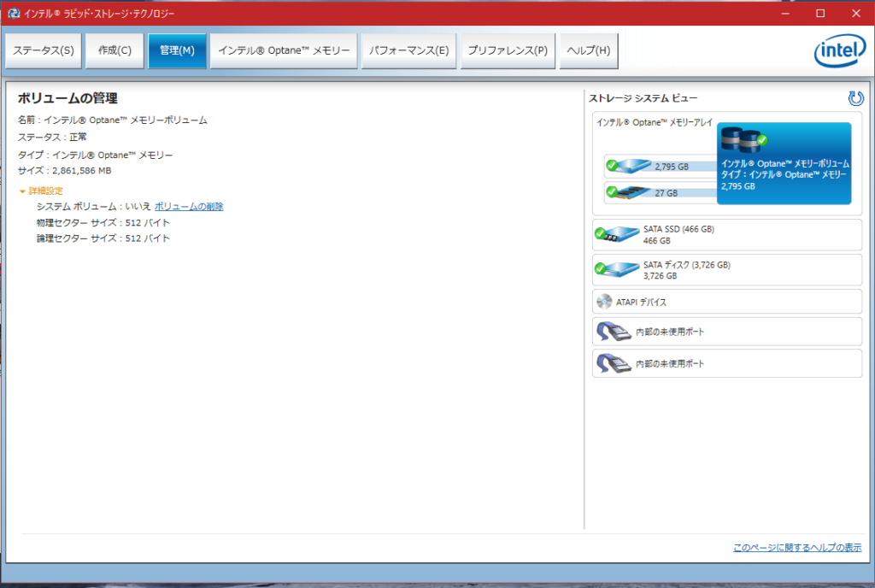The image size is (875, 588).
Task: Click the ボリュームの削除 link
Action: [x=189, y=207]
